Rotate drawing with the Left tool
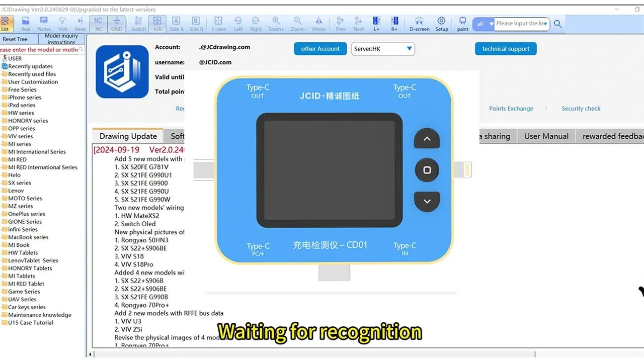The image size is (644, 362). point(238,24)
